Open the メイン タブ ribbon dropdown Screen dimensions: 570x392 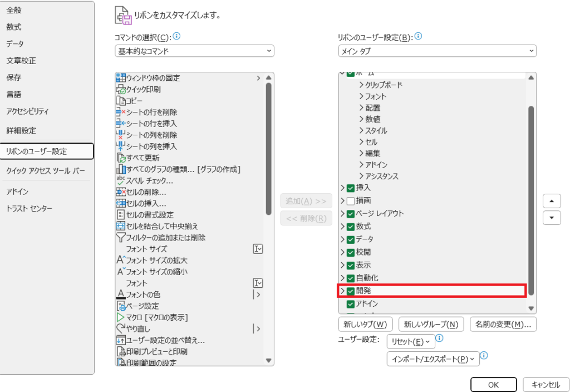[437, 51]
